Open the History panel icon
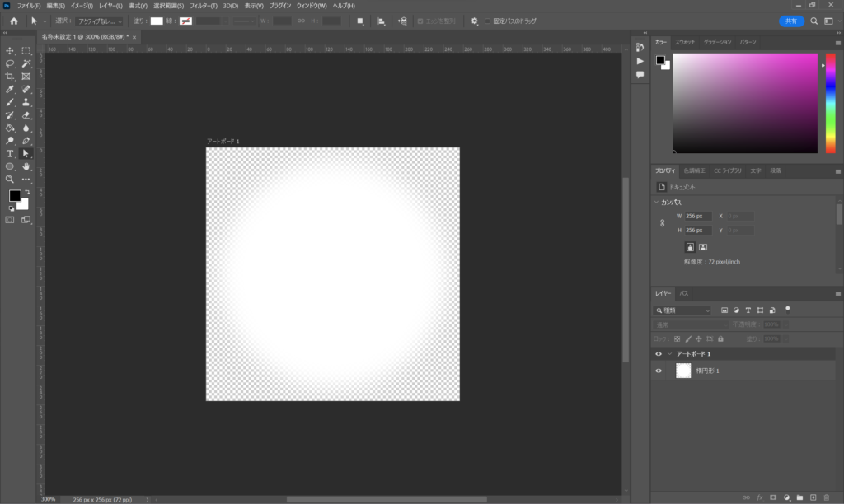Image resolution: width=844 pixels, height=504 pixels. 640,47
